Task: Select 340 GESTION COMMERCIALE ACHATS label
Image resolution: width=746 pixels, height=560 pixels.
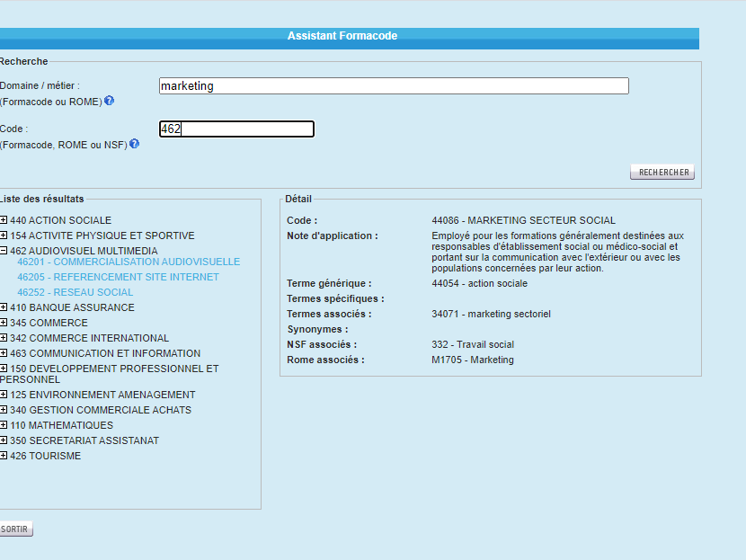Action: point(101,410)
